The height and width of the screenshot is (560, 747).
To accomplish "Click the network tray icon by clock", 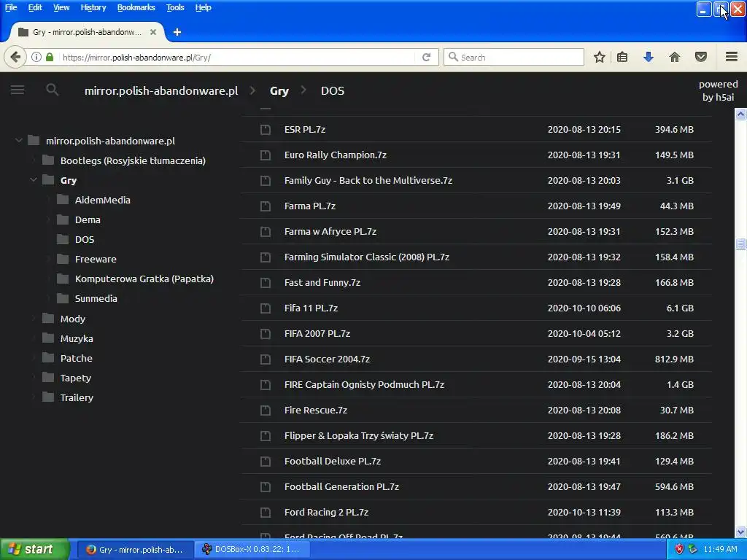I will coord(693,549).
